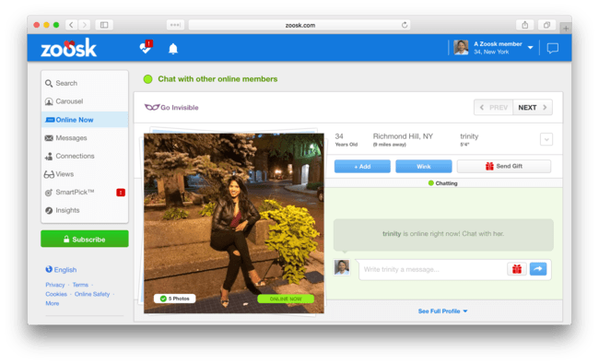
Task: Send message with blue arrow button
Action: 538,269
